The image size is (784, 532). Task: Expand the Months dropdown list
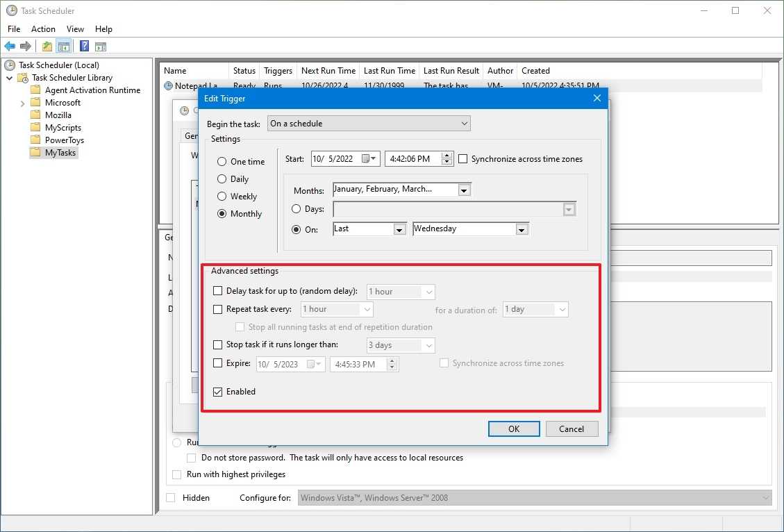(464, 190)
